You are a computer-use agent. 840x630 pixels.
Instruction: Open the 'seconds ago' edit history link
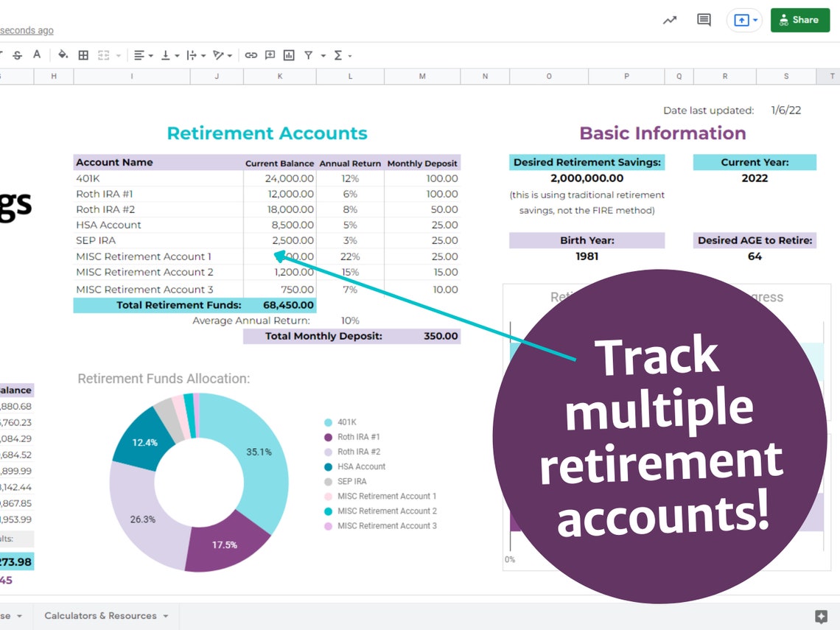point(27,30)
